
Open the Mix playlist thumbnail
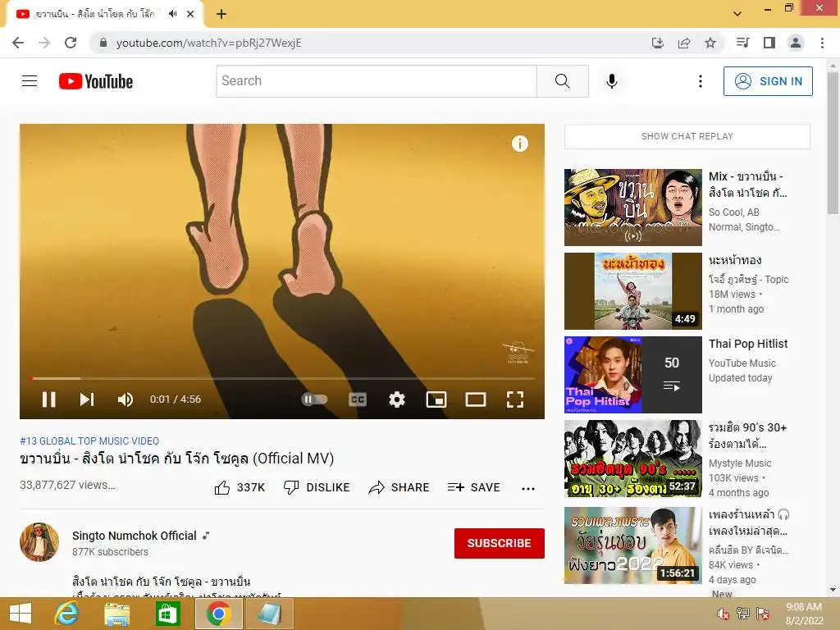(x=633, y=208)
